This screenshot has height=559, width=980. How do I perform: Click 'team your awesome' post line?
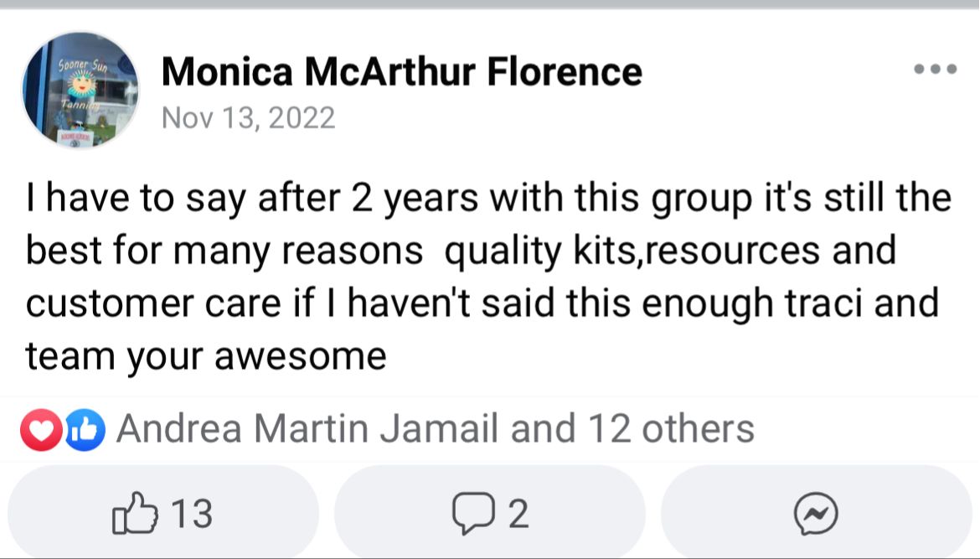(205, 357)
